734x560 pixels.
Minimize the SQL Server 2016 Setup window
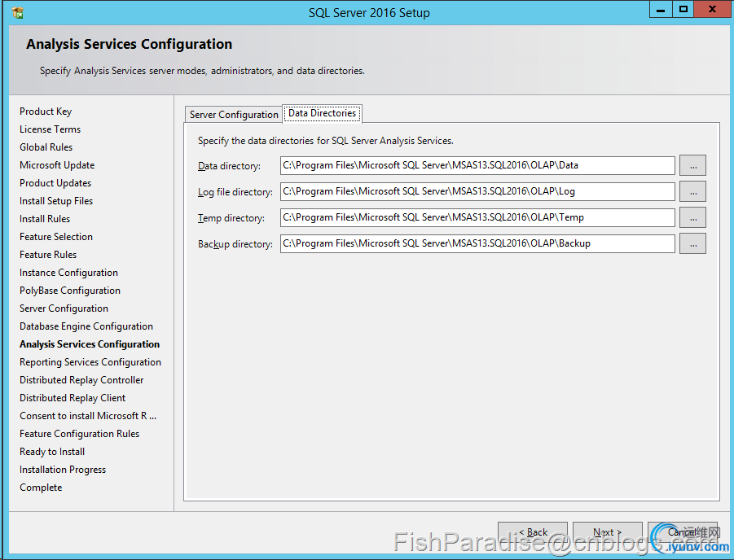pos(661,9)
